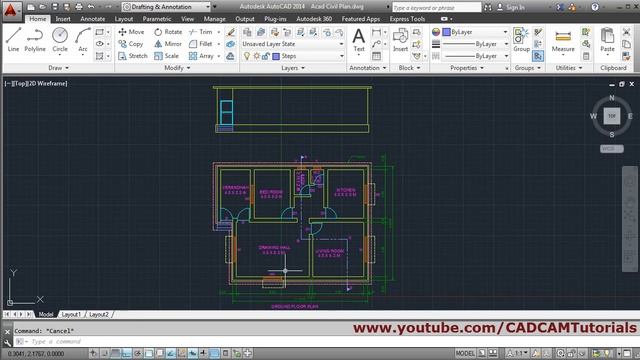Toggle the layer freeze sun icon

click(256, 56)
